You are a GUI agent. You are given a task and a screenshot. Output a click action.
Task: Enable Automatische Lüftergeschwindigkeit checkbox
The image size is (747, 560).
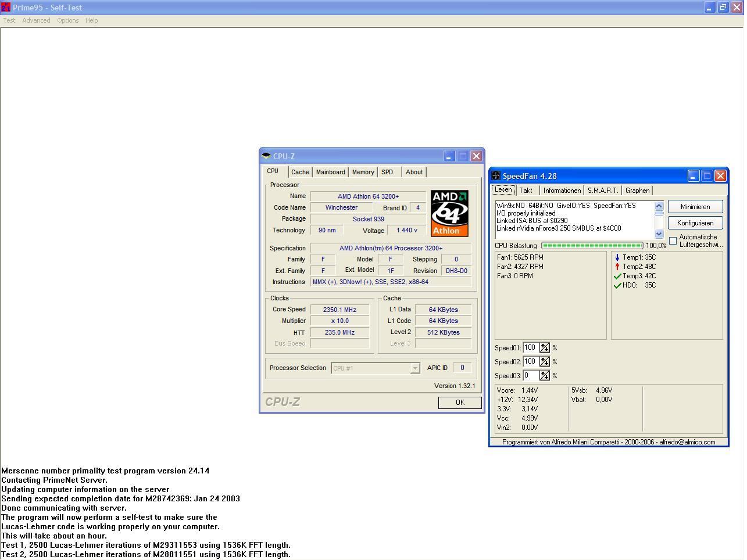coord(673,240)
